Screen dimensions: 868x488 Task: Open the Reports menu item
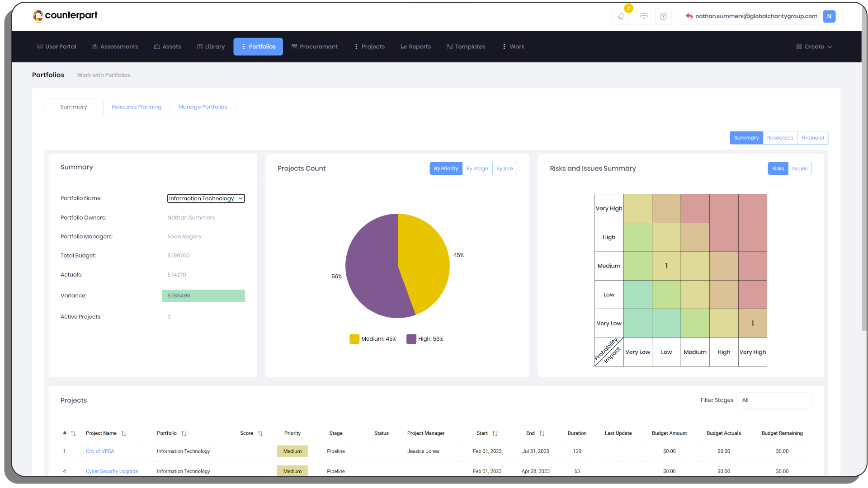[x=415, y=47]
